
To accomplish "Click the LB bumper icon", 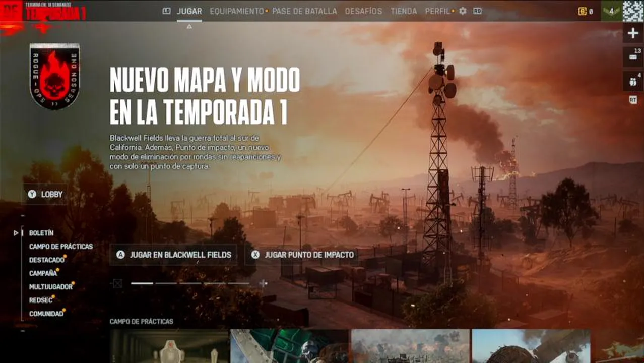I will pos(167,11).
